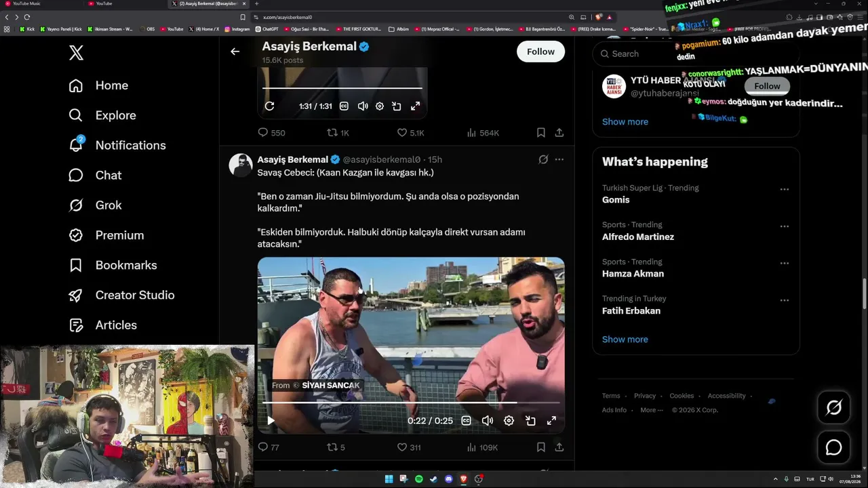Open picture-in-picture for the 1:31 video
868x488 pixels.
(397, 106)
